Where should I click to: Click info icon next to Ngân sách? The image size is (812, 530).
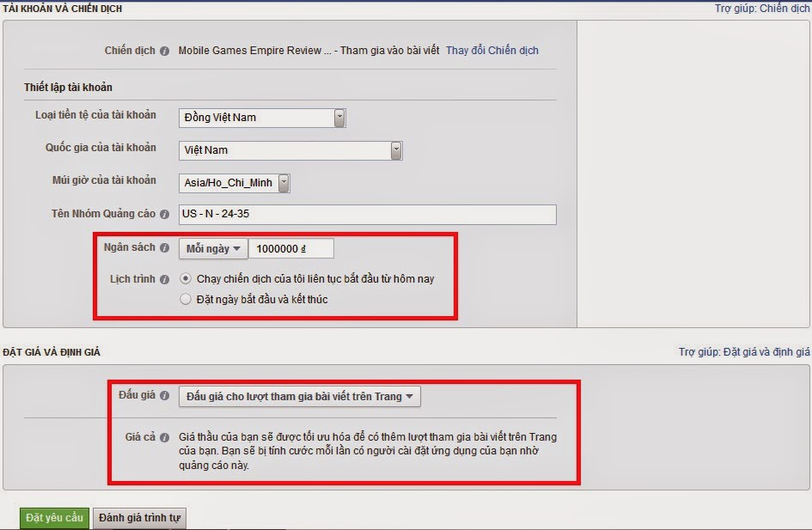(164, 248)
